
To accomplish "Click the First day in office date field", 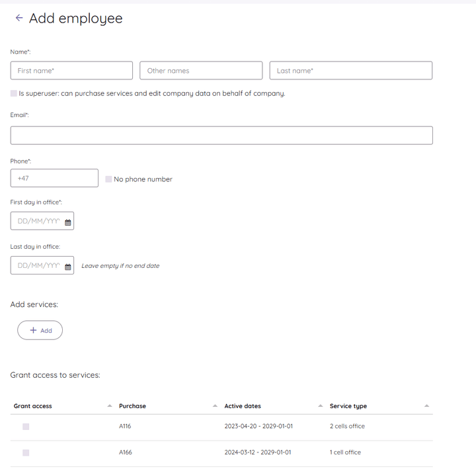I will 38,221.
